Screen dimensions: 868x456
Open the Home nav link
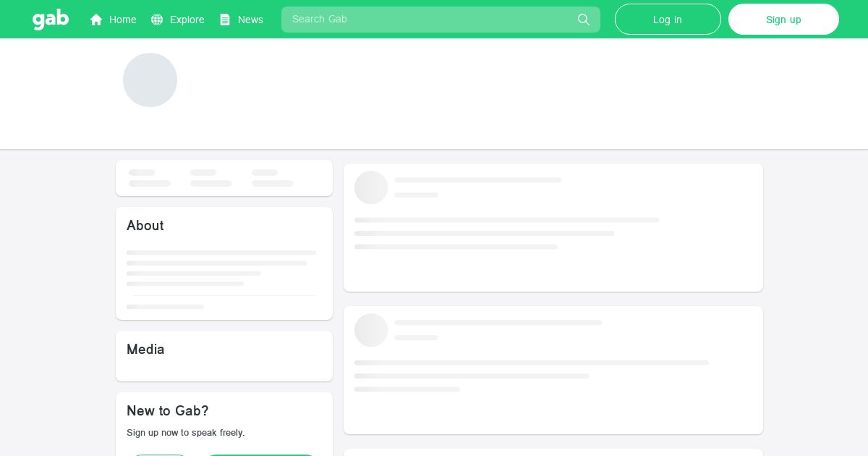[113, 20]
